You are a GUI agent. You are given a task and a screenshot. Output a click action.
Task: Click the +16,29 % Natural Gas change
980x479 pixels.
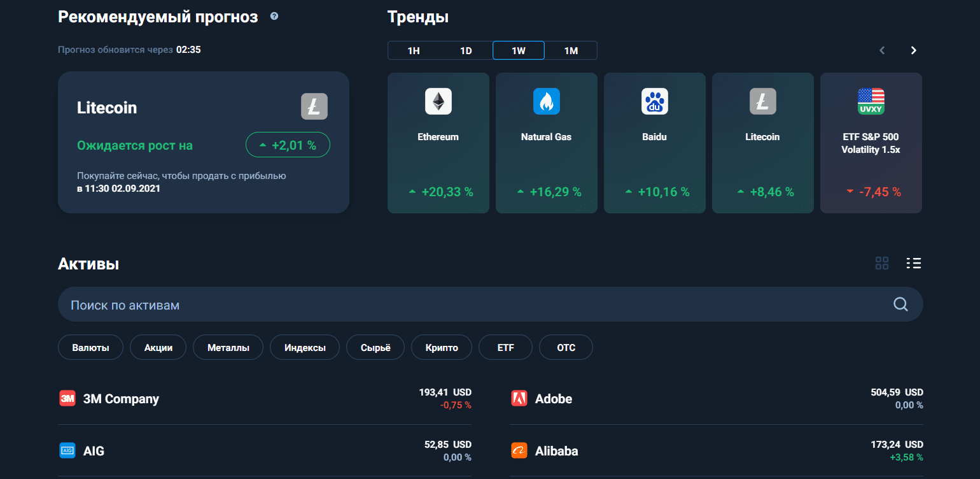click(549, 192)
